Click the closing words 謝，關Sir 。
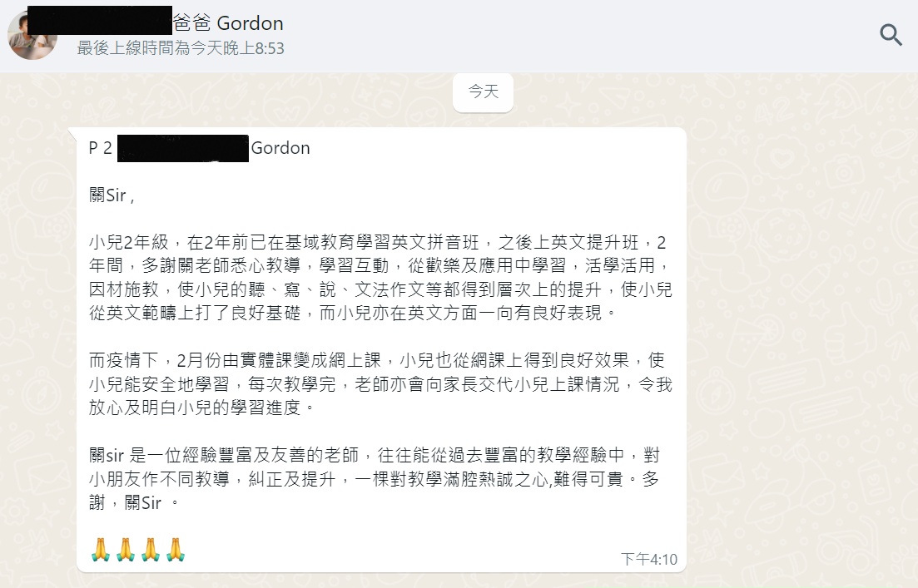918x588 pixels. point(134,502)
